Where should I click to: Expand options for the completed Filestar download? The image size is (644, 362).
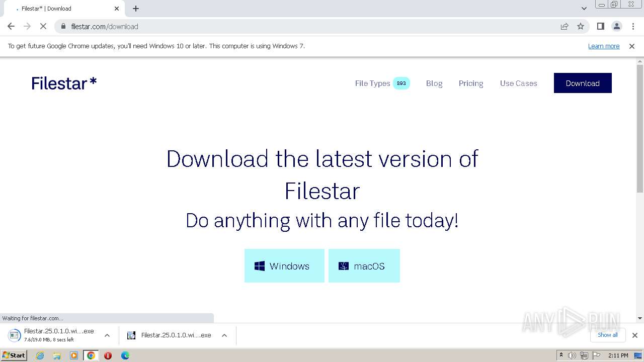click(x=224, y=335)
